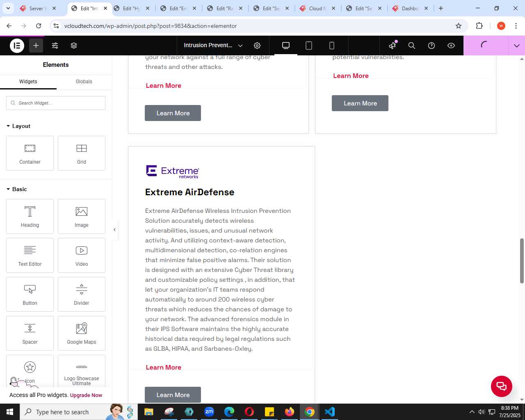Select the Heading widget
525x420 pixels.
pyautogui.click(x=30, y=217)
